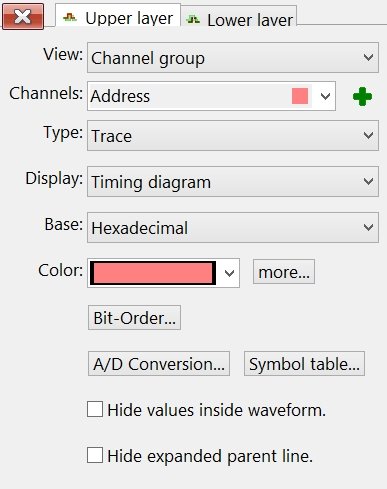Open the Bit-Order... dialog

134,318
